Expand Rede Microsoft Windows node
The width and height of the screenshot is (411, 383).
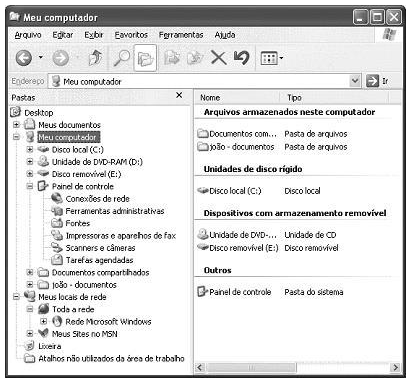pyautogui.click(x=43, y=321)
